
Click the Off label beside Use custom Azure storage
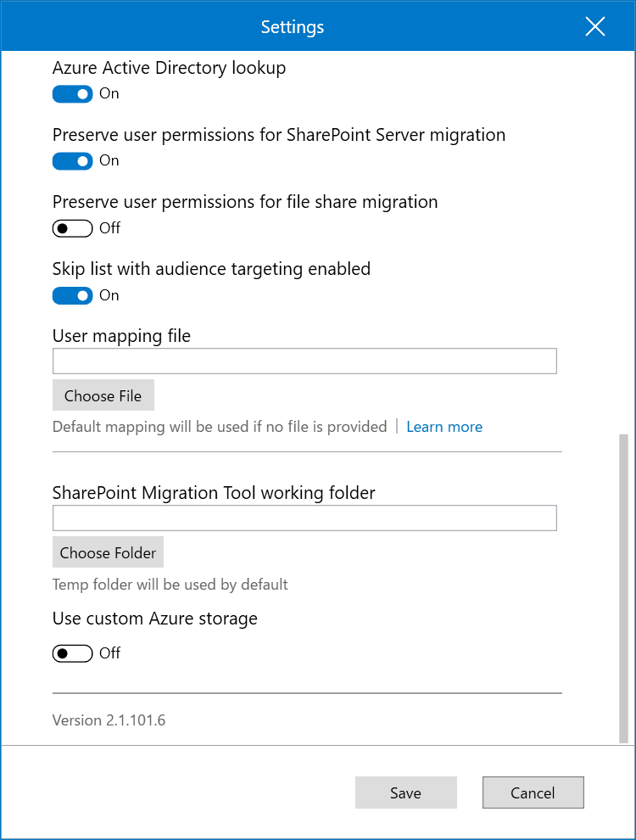(x=111, y=653)
